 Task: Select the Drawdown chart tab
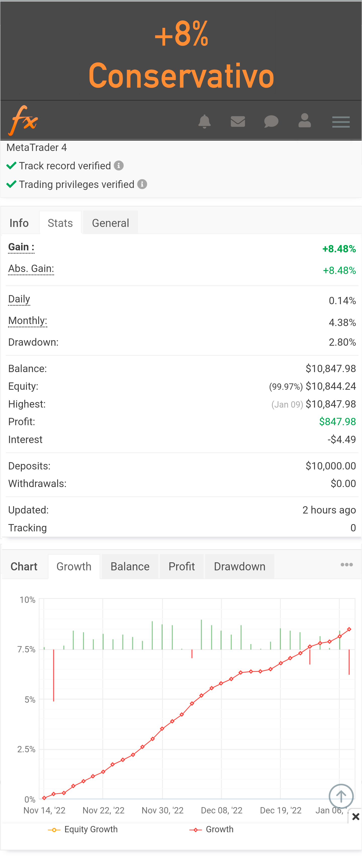pyautogui.click(x=239, y=566)
